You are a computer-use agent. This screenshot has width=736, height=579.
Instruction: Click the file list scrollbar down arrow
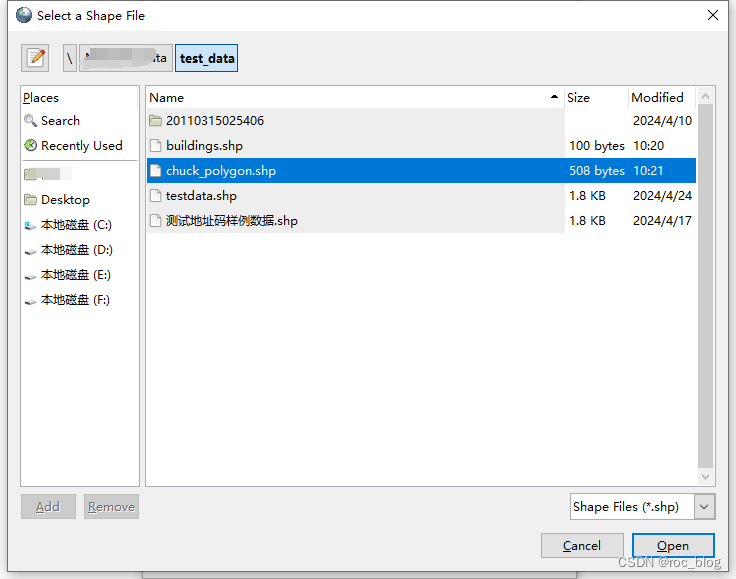coord(705,477)
